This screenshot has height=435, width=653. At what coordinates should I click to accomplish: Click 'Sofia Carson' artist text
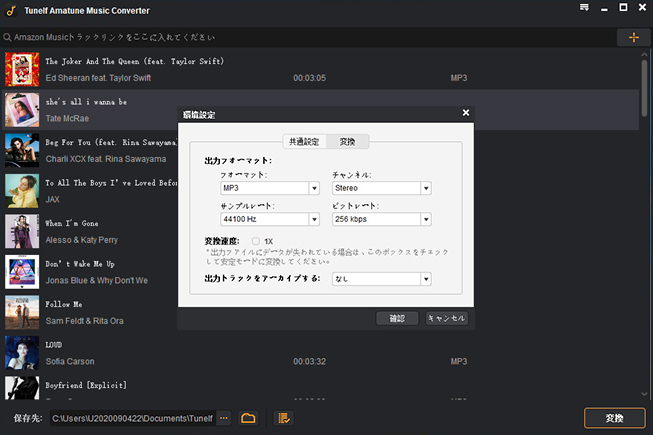(70, 361)
